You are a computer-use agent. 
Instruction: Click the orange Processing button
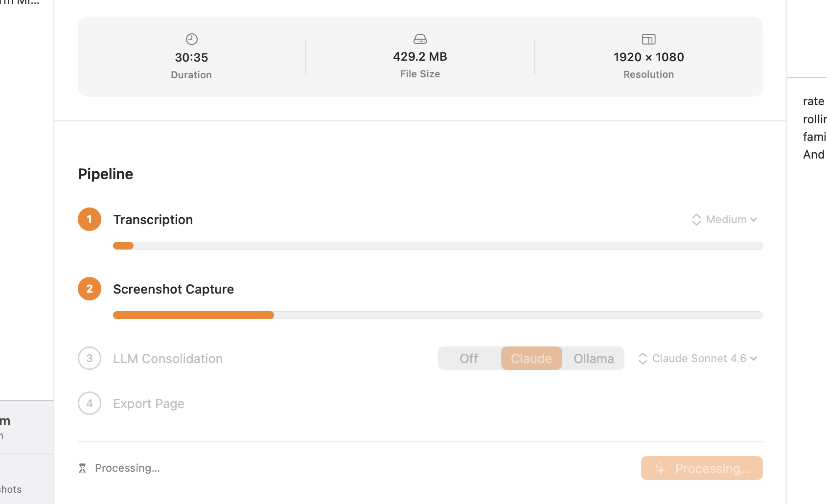tap(702, 468)
